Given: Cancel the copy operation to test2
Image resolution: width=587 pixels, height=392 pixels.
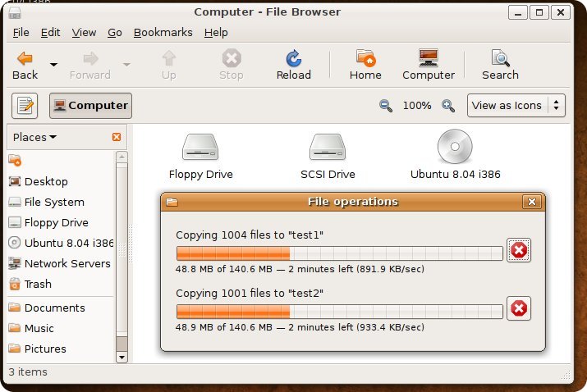Looking at the screenshot, I should pos(519,308).
